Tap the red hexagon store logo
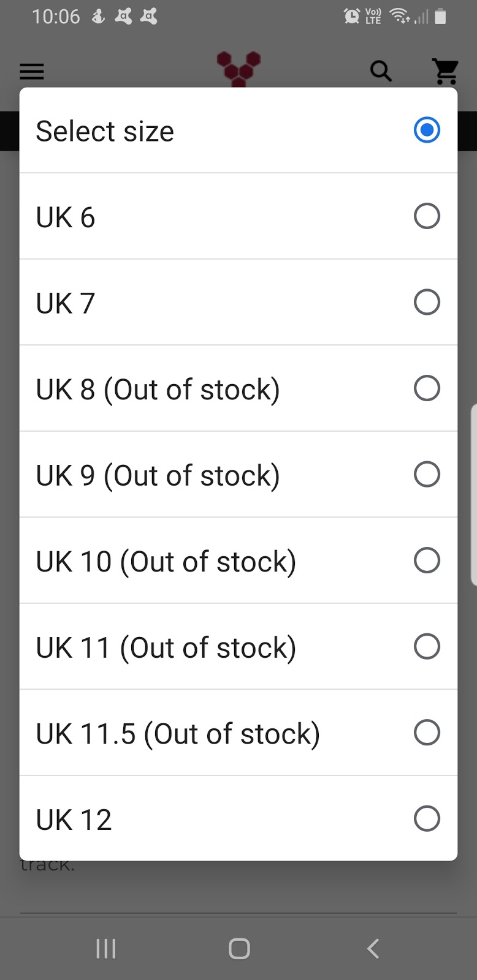477x980 pixels. [x=238, y=68]
